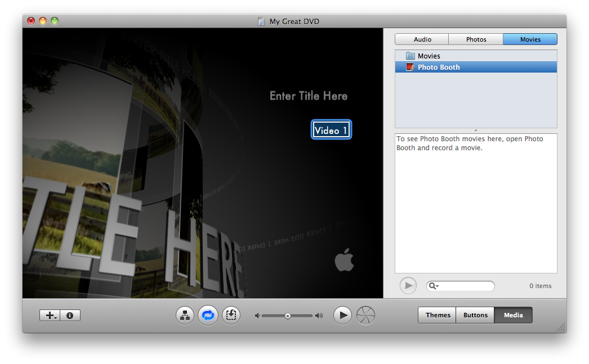Mute audio via the left speaker icon
Screen dimensions: 589x364
[258, 315]
